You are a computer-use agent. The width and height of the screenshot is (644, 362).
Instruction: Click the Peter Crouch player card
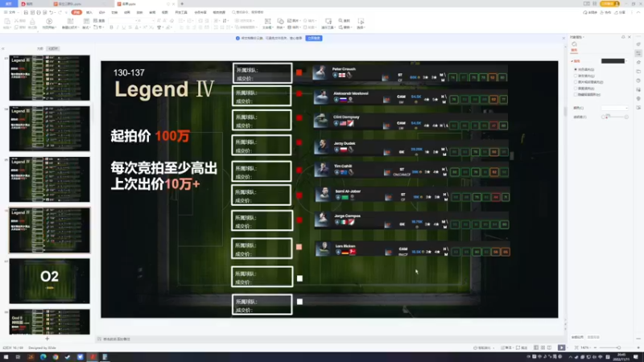[x=410, y=73]
